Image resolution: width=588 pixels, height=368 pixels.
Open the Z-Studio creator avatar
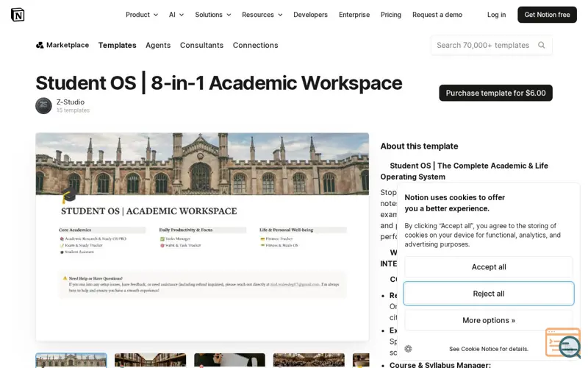(x=43, y=106)
